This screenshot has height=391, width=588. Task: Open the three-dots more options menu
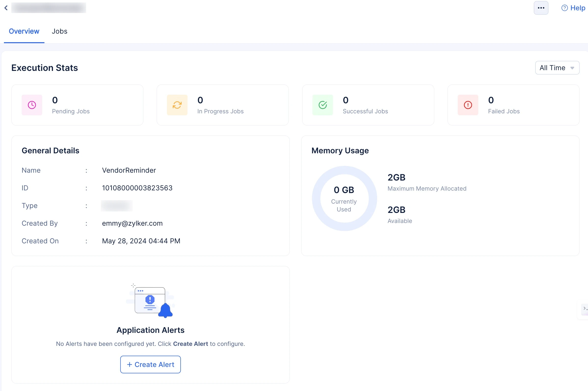coord(541,8)
